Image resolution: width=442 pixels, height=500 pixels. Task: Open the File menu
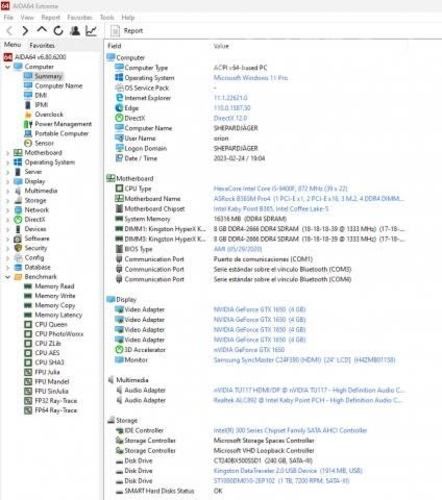click(8, 17)
